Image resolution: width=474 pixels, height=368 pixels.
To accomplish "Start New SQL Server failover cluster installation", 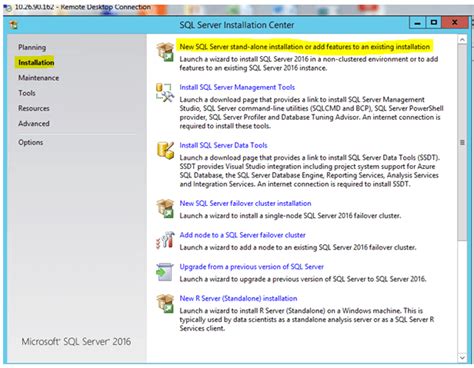I will click(245, 203).
